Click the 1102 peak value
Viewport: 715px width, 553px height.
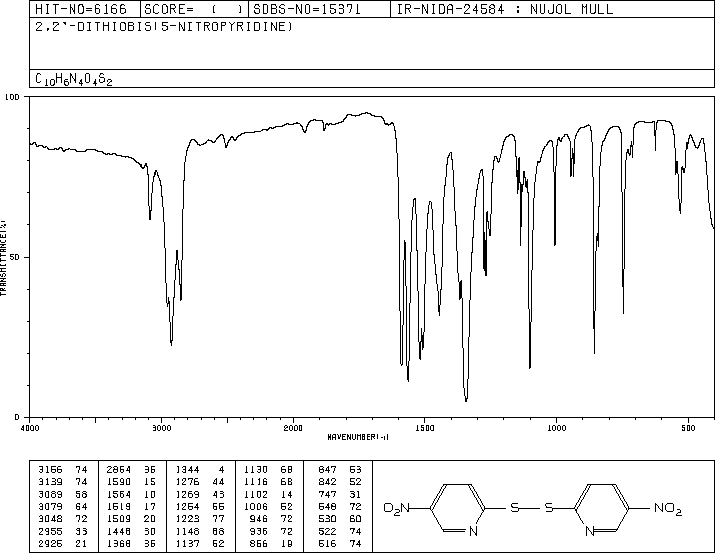[x=256, y=494]
